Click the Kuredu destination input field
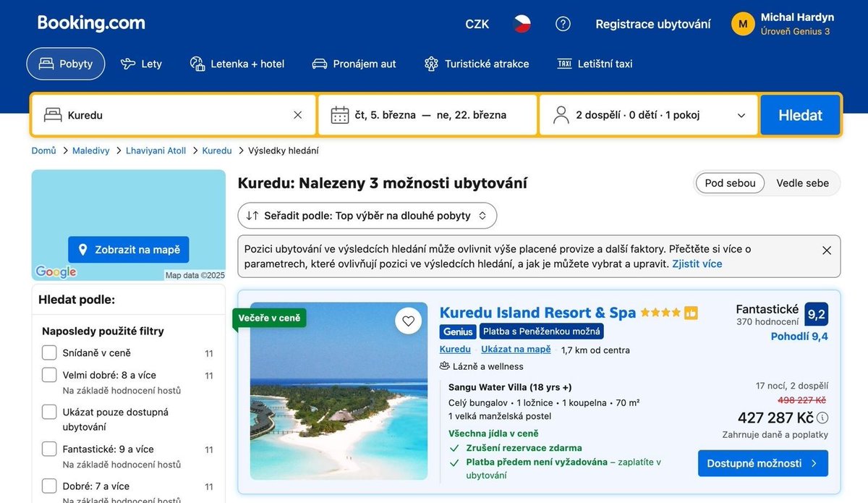This screenshot has height=503, width=868. pyautogui.click(x=174, y=115)
